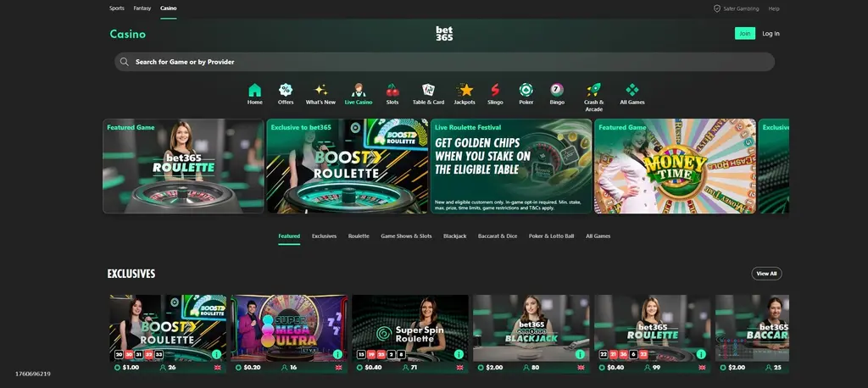
Task: Click UK flag on Super Mega Ultra tile
Action: 338,368
